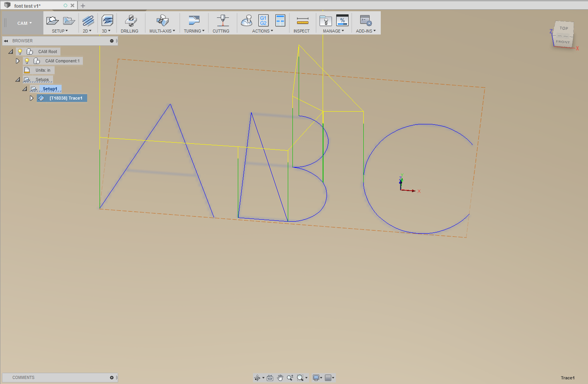Close the font test v1 tab
The width and height of the screenshot is (588, 384).
coord(72,5)
